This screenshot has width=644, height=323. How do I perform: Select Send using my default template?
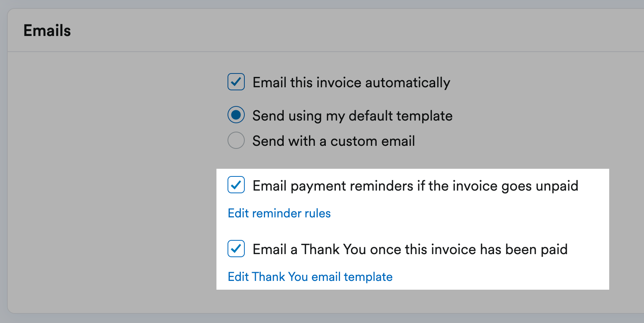coord(236,115)
